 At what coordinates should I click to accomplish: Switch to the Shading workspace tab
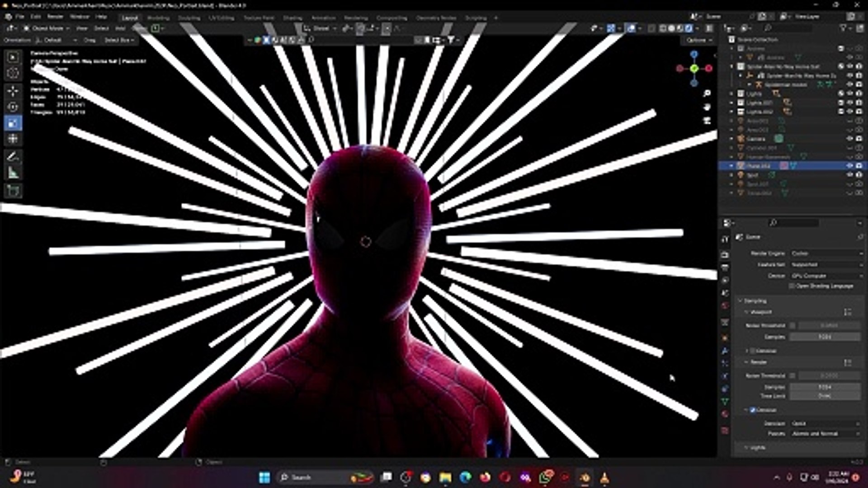292,18
